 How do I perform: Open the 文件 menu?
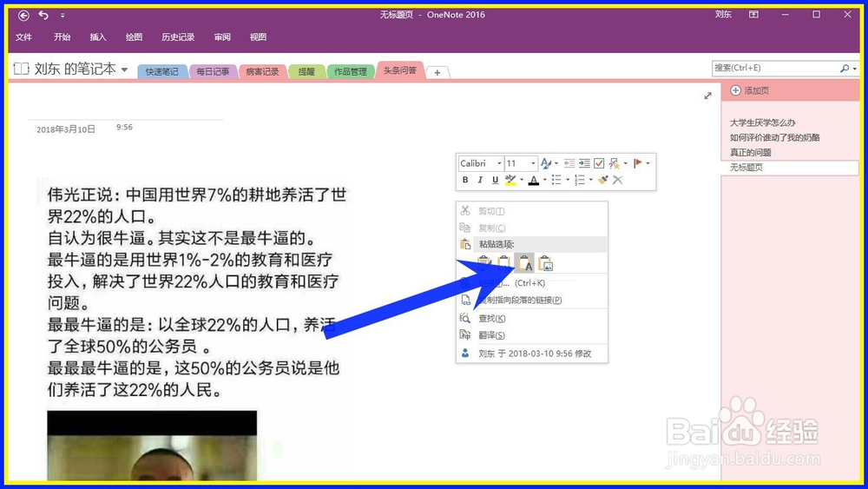click(23, 37)
